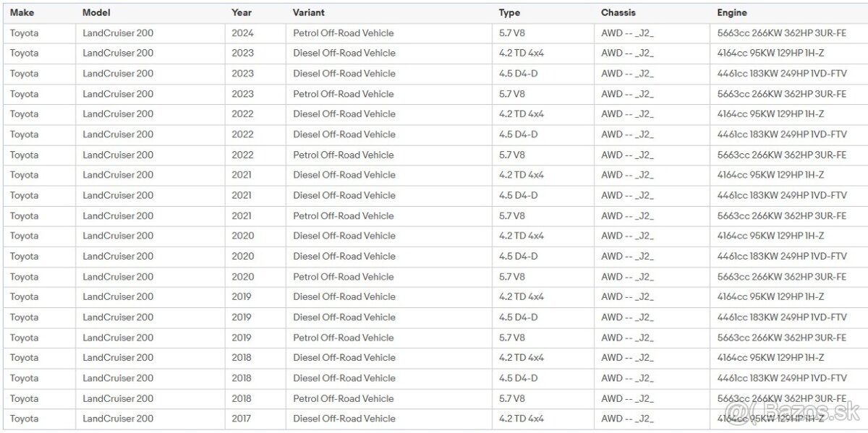Select the 1VD-FTV engine cell for 2020

781,256
